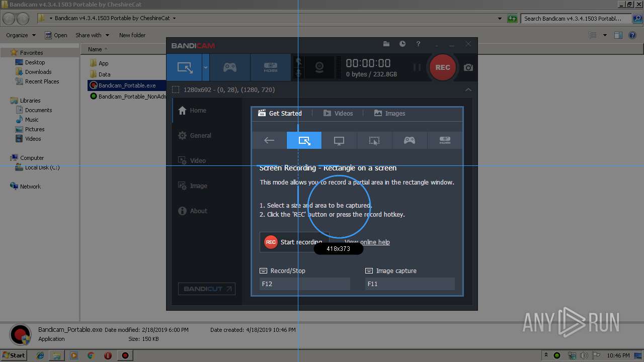Viewport: 644px width, 362px height.
Task: Switch to the Get Started tab
Action: click(x=280, y=114)
